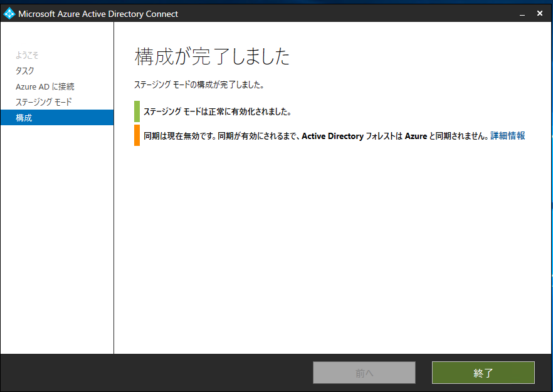553x392 pixels.
Task: Minimize the Azure AD Connect window
Action: click(522, 14)
